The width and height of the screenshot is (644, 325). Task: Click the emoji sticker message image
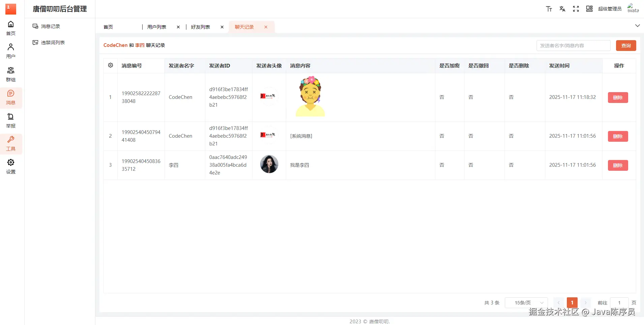pyautogui.click(x=310, y=97)
